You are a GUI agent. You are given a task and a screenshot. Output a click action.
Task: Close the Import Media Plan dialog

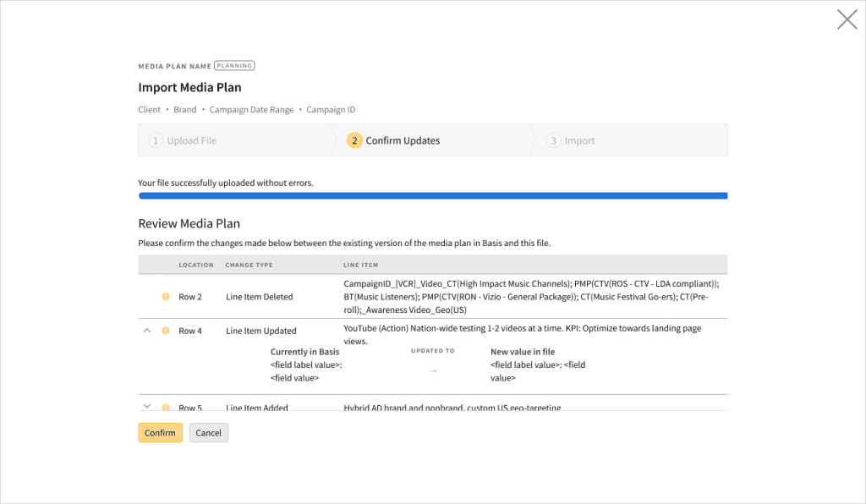[x=847, y=19]
